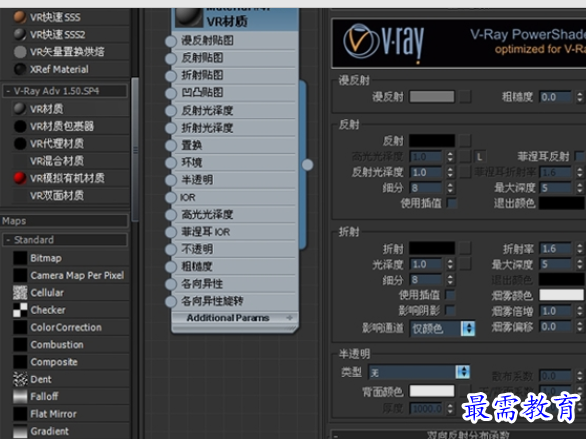Click map button beside 反射光泽度 value
This screenshot has height=439, width=586.
coord(465,172)
